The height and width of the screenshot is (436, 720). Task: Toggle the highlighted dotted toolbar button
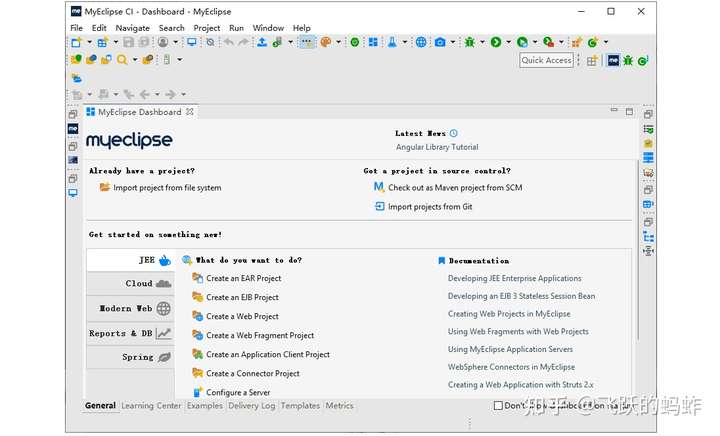click(307, 42)
